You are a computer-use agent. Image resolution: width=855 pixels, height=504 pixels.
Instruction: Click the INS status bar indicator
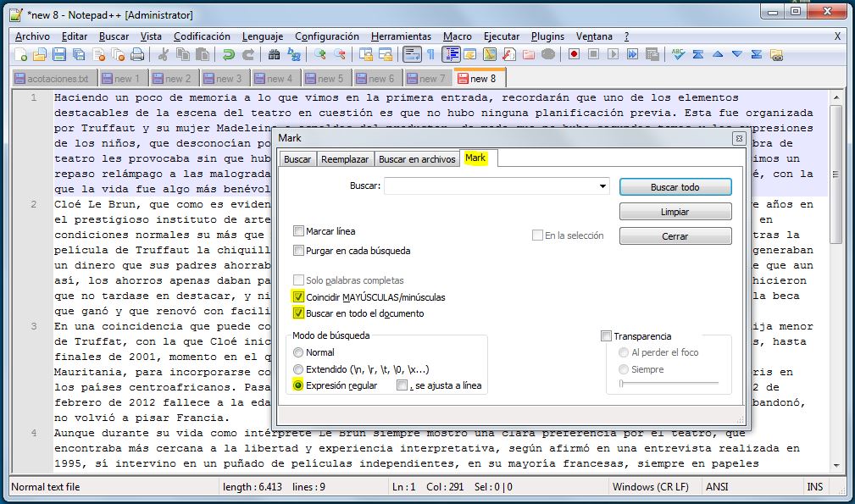pos(814,486)
